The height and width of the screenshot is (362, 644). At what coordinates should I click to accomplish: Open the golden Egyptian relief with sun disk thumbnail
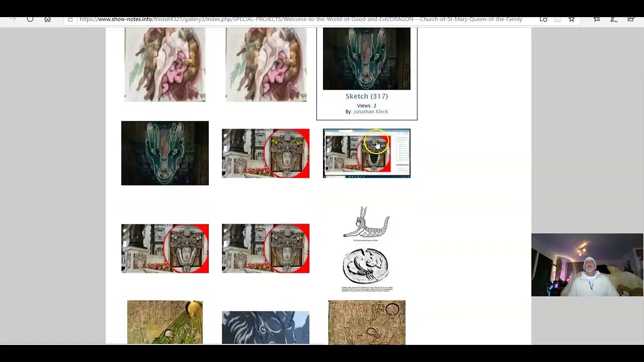point(367,322)
